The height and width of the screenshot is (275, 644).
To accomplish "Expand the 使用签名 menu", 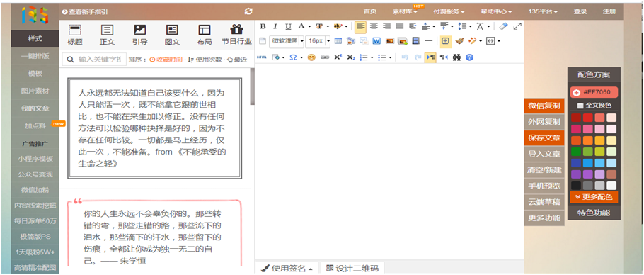I will (x=287, y=269).
